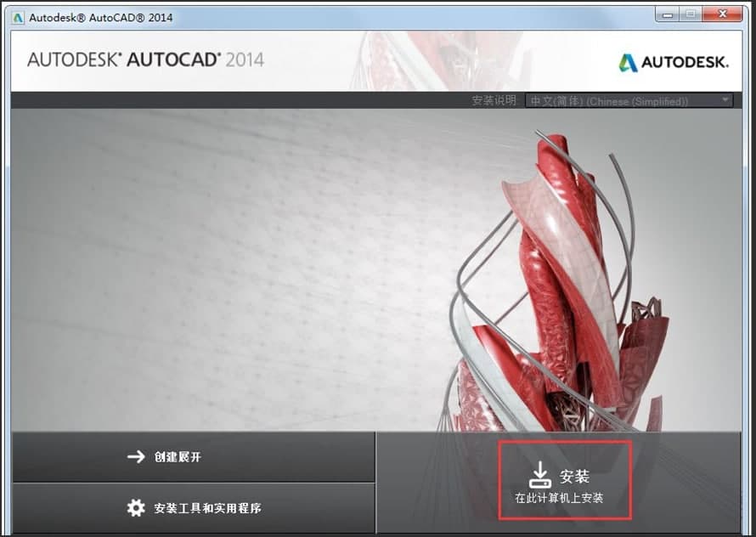Click the Autodesk icon in the title bar

pyautogui.click(x=17, y=16)
